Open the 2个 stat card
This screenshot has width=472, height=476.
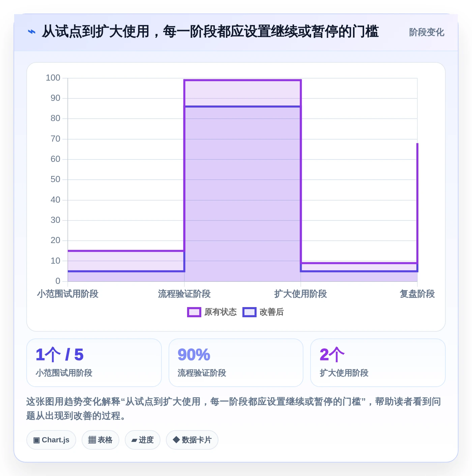tap(378, 363)
